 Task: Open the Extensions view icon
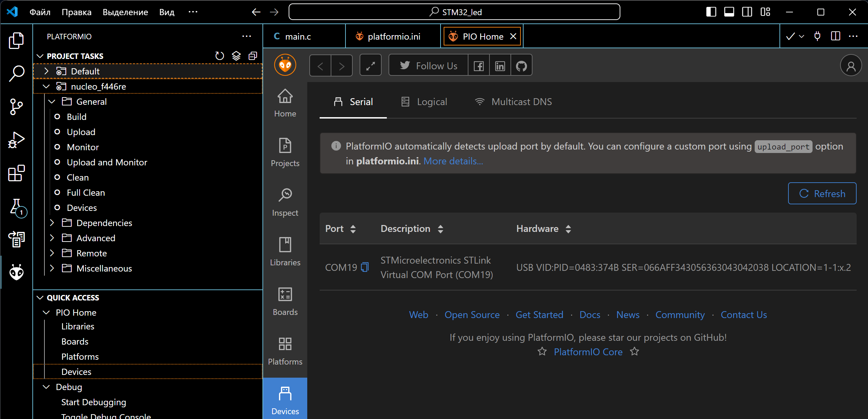[x=16, y=173]
